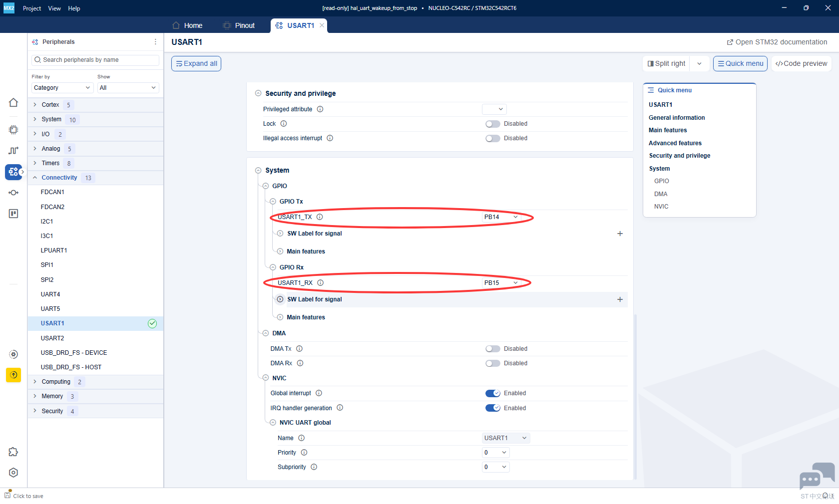Viewport: 839px width, 504px height.
Task: Switch to the Home tab
Action: coord(187,25)
